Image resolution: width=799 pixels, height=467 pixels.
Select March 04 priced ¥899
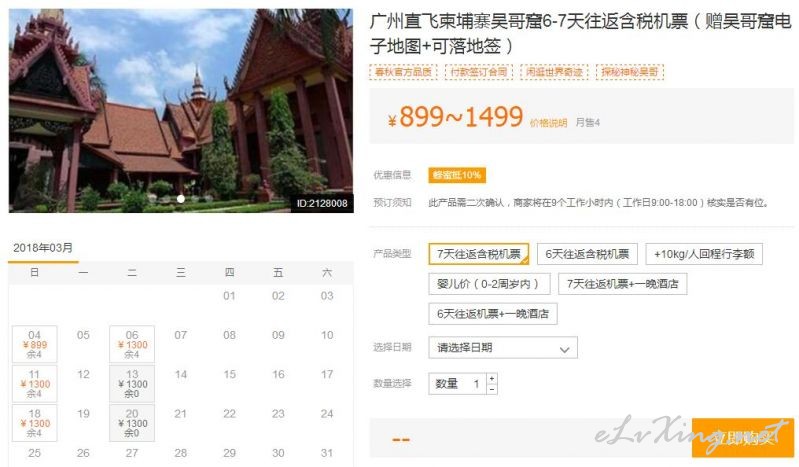tap(35, 344)
